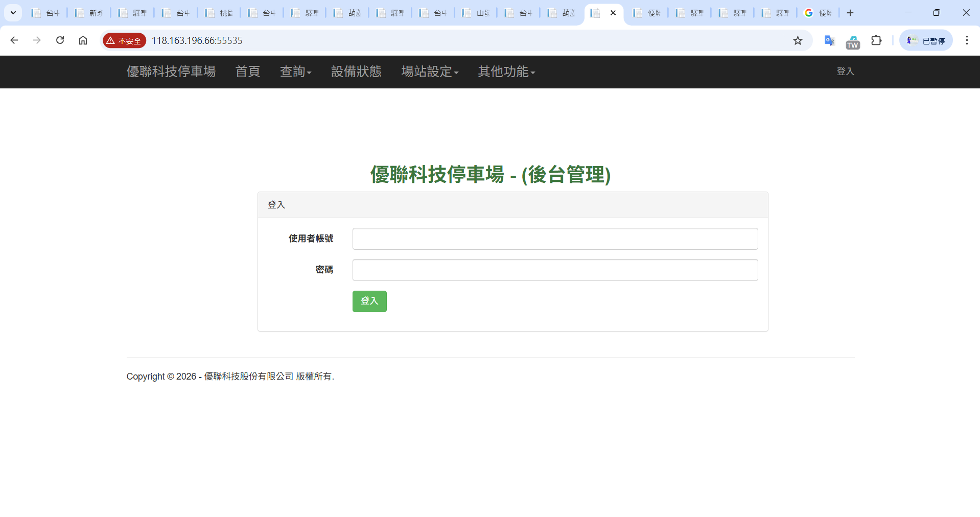This screenshot has width=980, height=517.
Task: Click the 密碼 label
Action: [324, 270]
